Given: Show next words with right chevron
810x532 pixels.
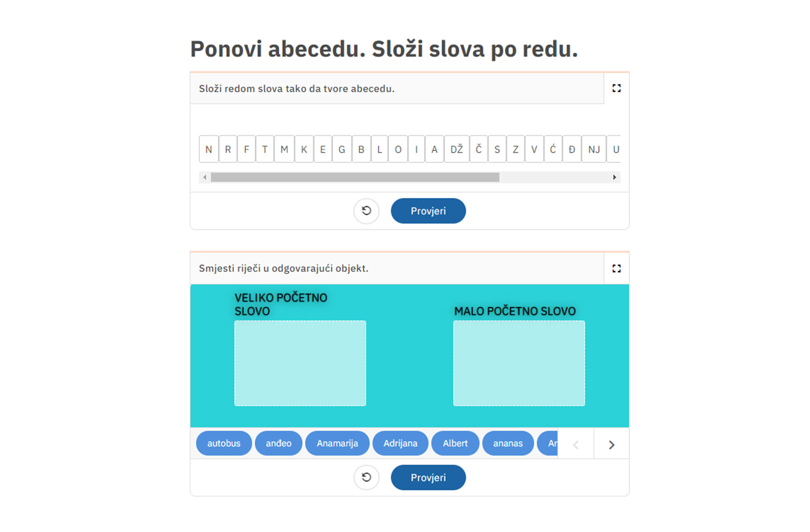Looking at the screenshot, I should 611,445.
